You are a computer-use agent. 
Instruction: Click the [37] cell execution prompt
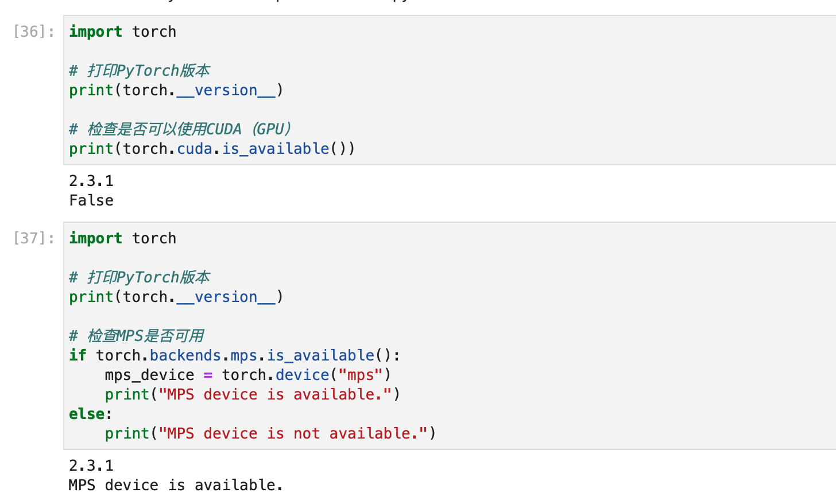coord(33,238)
